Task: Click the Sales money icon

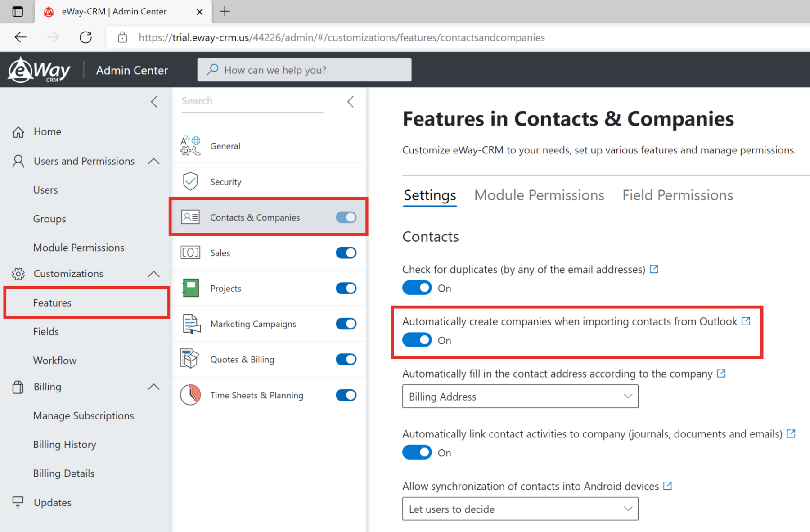Action: pyautogui.click(x=190, y=252)
